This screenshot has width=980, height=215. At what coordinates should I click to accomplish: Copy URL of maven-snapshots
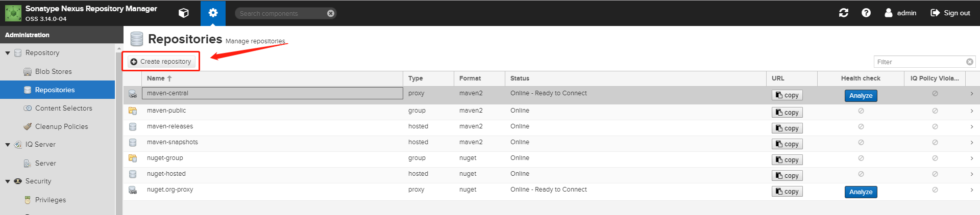(x=787, y=144)
